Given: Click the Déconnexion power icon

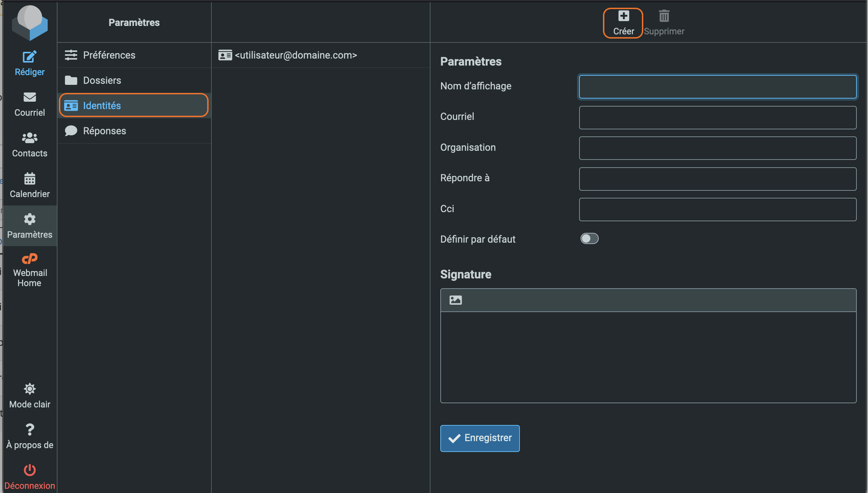Looking at the screenshot, I should pyautogui.click(x=30, y=470).
